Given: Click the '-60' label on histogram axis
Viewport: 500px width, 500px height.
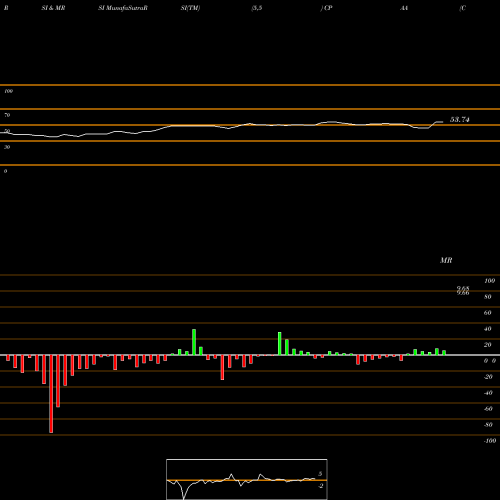Looking at the screenshot, I should click(x=488, y=409).
